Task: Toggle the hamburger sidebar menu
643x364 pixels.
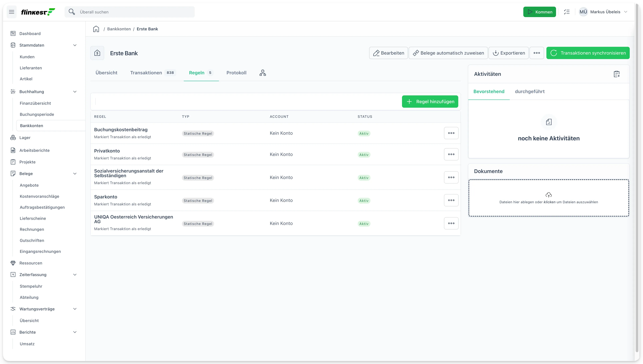Action: 11,12
